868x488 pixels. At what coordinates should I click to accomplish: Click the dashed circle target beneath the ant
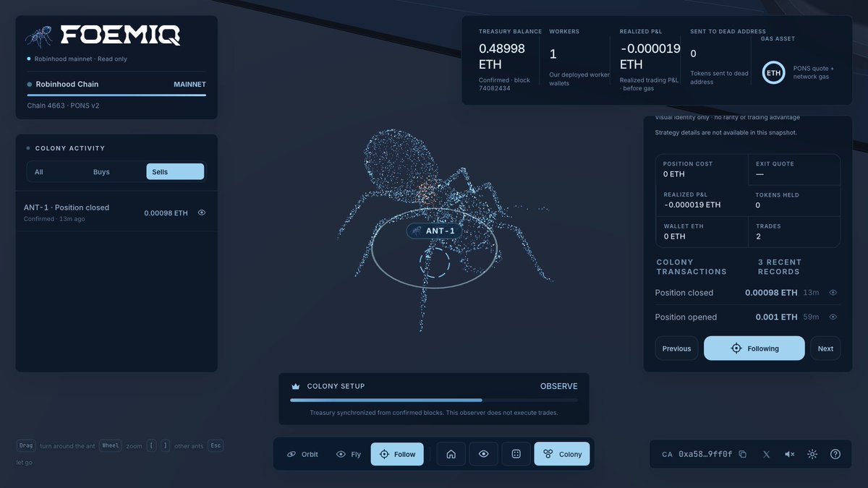point(435,262)
